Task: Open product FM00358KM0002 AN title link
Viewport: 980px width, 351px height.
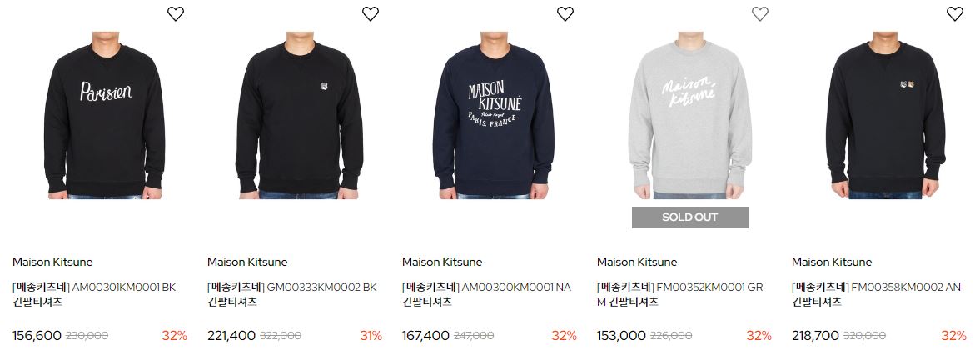Action: pos(876,294)
